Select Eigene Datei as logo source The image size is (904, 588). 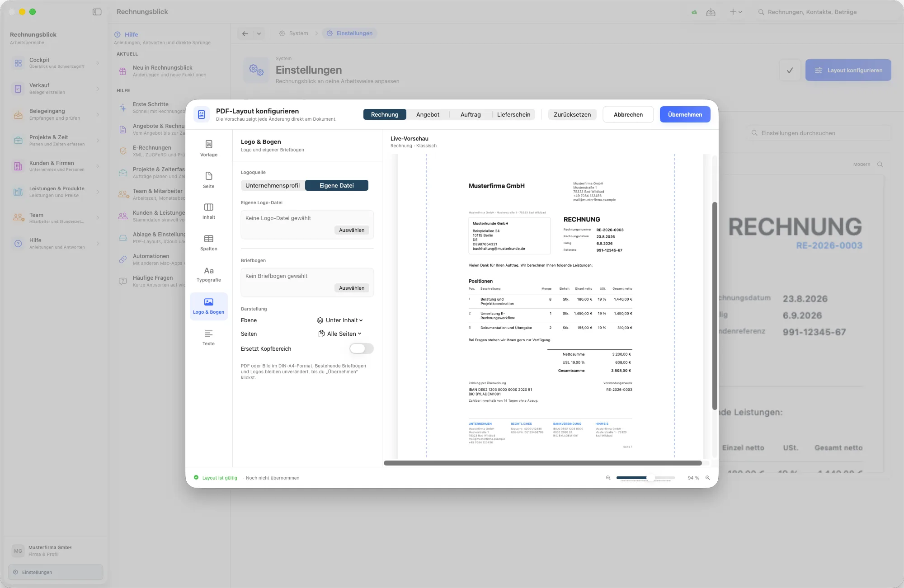[x=337, y=185]
